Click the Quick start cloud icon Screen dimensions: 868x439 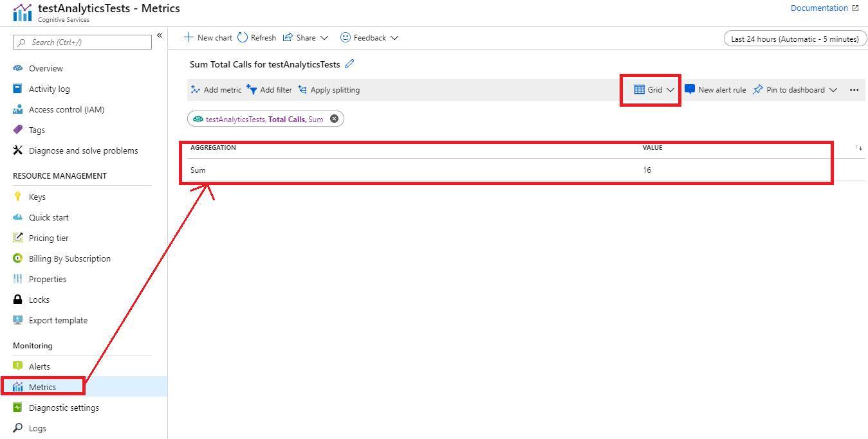coord(17,217)
